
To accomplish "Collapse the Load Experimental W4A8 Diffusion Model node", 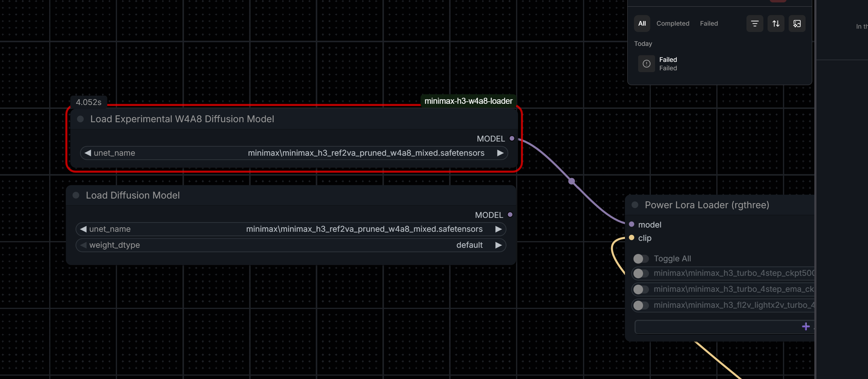I will pos(80,119).
